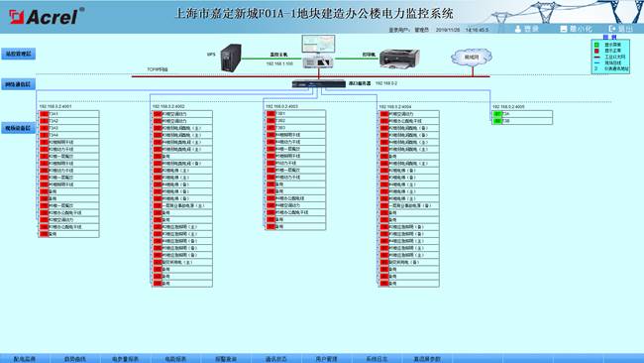Image resolution: width=644 pixels, height=363 pixels.
Task: Click the 网络通信层 layer button
Action: click(18, 84)
